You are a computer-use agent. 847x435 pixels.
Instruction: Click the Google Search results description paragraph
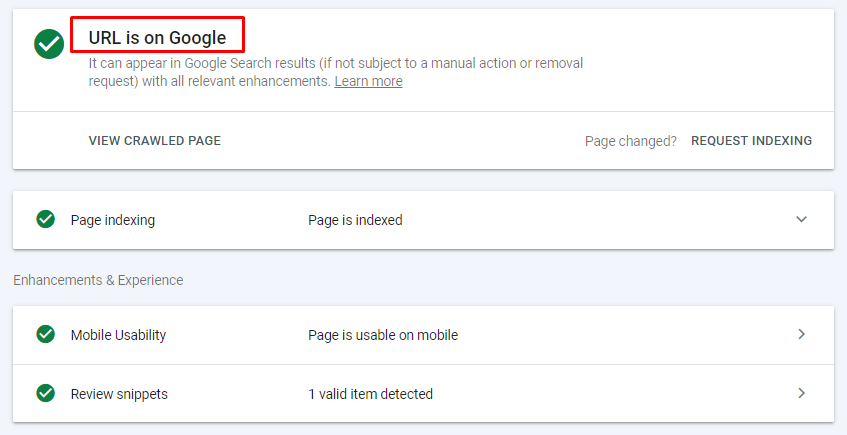point(335,72)
